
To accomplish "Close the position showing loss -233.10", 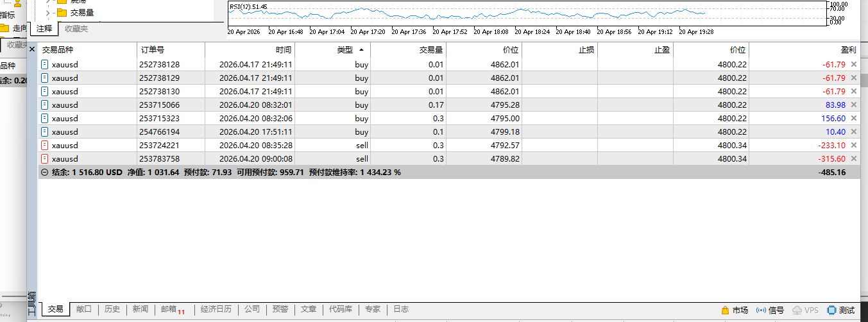I will pos(853,145).
